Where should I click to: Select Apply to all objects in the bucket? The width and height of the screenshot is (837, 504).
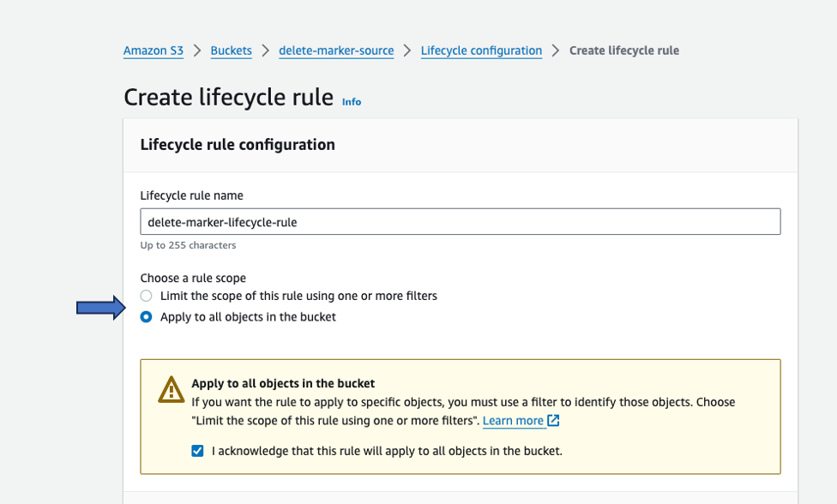pos(146,316)
